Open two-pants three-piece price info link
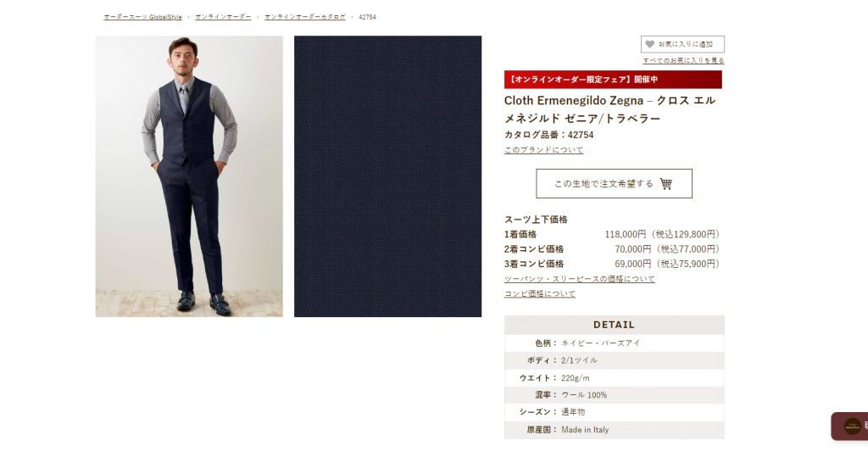 pos(579,279)
